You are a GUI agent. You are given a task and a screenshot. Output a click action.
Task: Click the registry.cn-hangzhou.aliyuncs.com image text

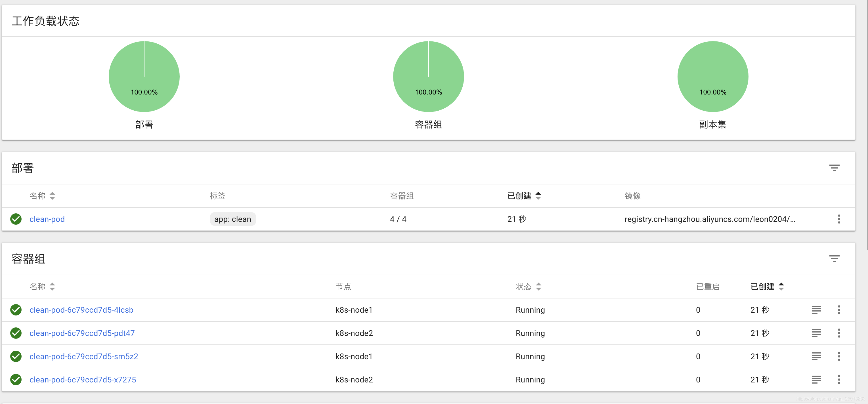tap(710, 219)
